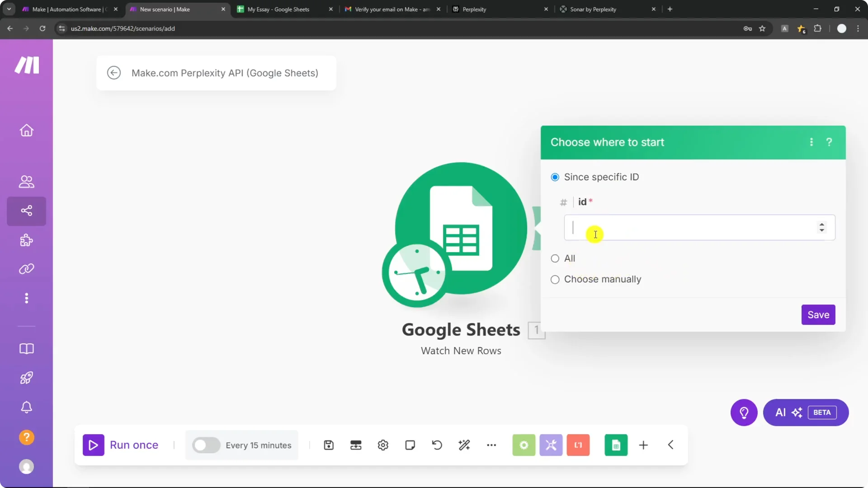Undo last change with the undo arrow
Image resolution: width=868 pixels, height=488 pixels.
[437, 445]
